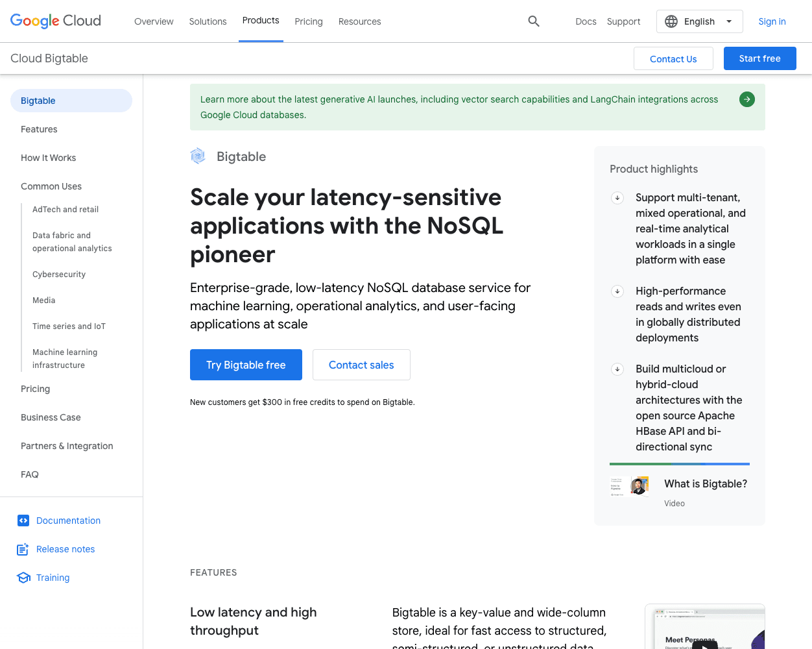812x649 pixels.
Task: Open Partners & Integration sidebar item
Action: 67,446
